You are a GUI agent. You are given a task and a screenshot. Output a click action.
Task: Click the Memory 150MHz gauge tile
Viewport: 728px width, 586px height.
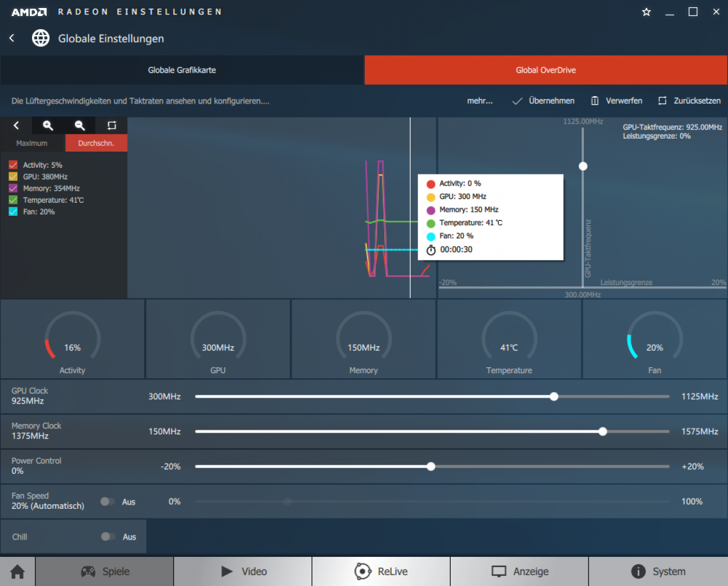364,339
